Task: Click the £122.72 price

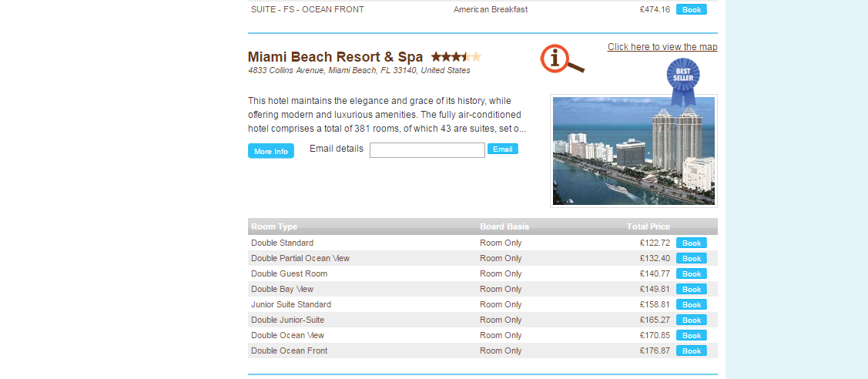Action: [x=655, y=243]
